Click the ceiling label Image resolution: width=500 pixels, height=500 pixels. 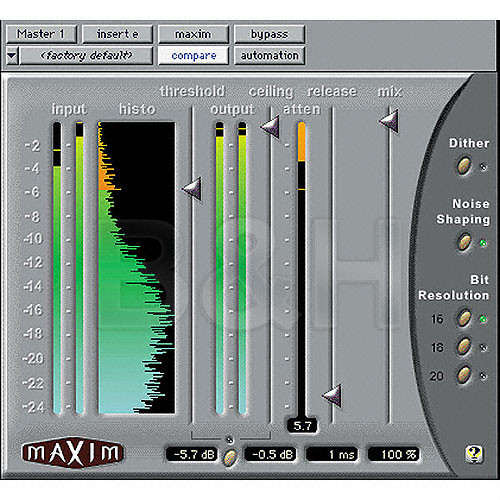click(271, 92)
